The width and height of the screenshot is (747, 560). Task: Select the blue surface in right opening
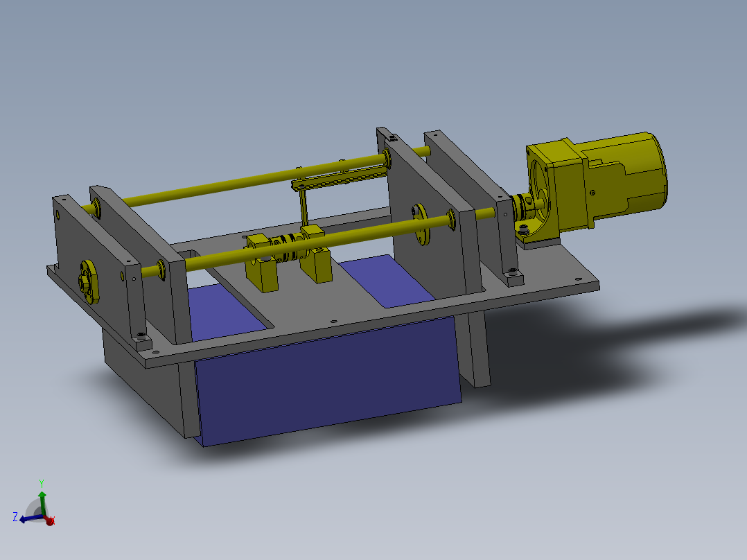pos(386,281)
